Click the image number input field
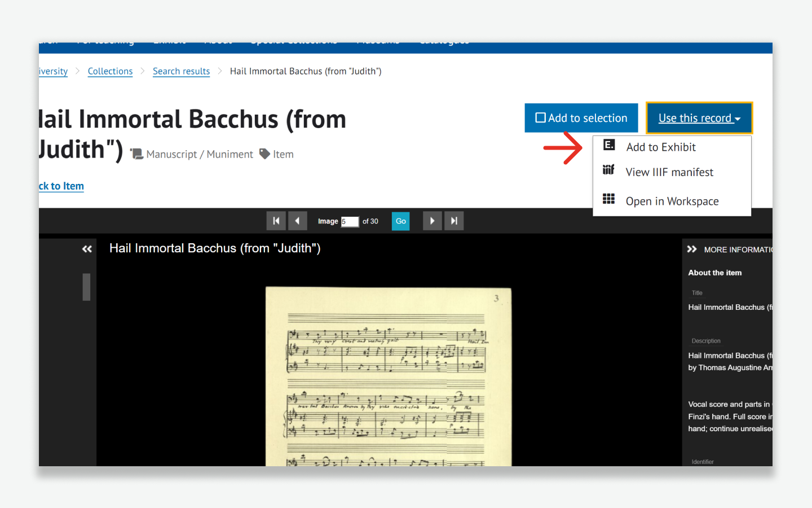Image resolution: width=812 pixels, height=508 pixels. [350, 221]
